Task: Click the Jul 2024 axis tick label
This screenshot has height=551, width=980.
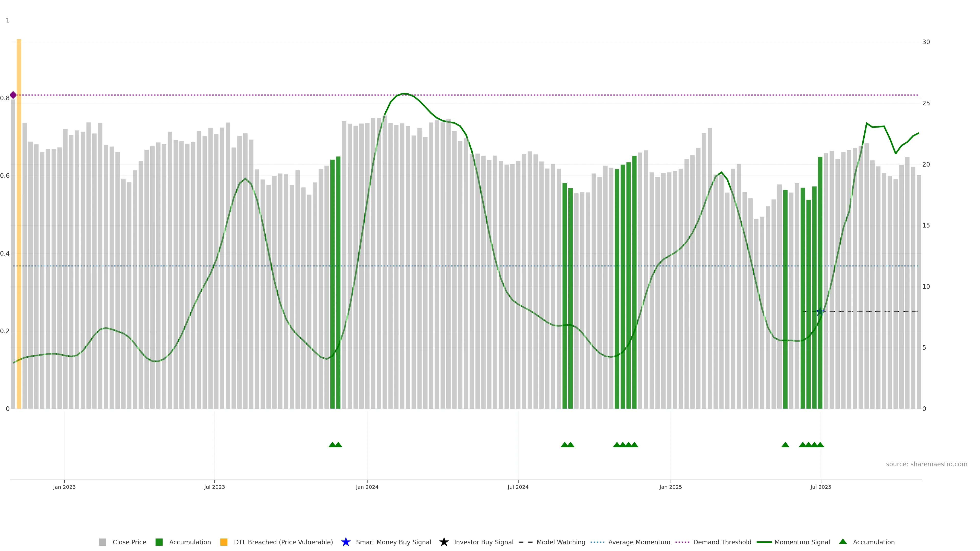Action: coord(518,487)
